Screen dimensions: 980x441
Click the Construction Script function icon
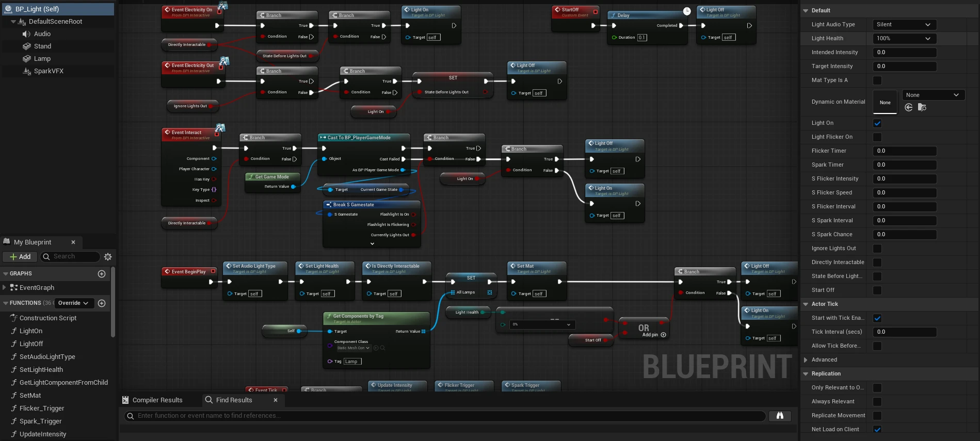(14, 318)
